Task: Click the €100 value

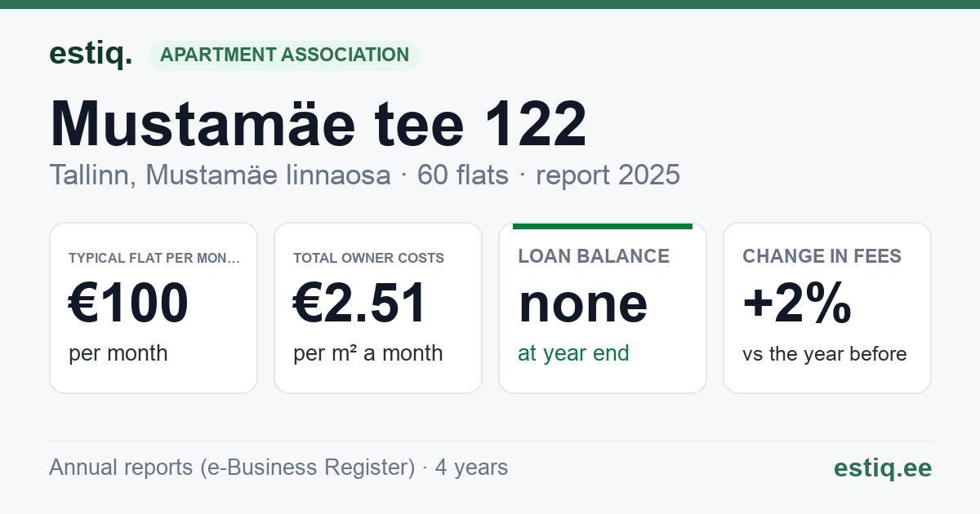Action: (x=129, y=304)
